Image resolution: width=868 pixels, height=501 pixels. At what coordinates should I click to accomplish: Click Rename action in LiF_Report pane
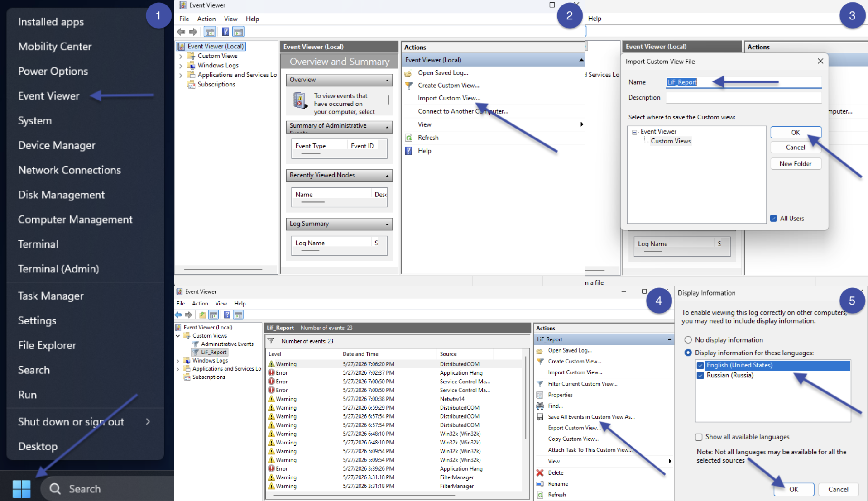coord(558,484)
